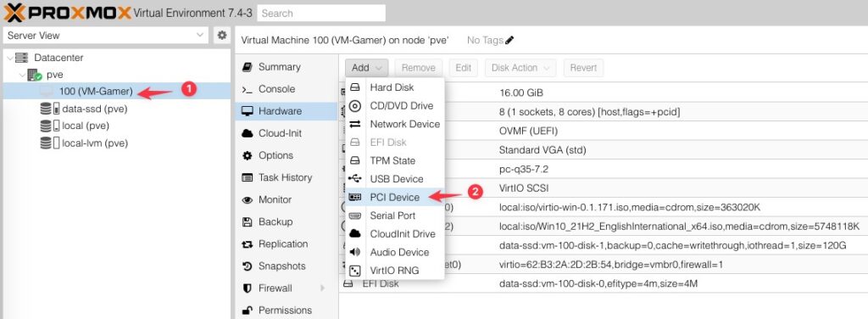The height and width of the screenshot is (319, 868).
Task: Choose Network Device from Add menu
Action: (395, 124)
